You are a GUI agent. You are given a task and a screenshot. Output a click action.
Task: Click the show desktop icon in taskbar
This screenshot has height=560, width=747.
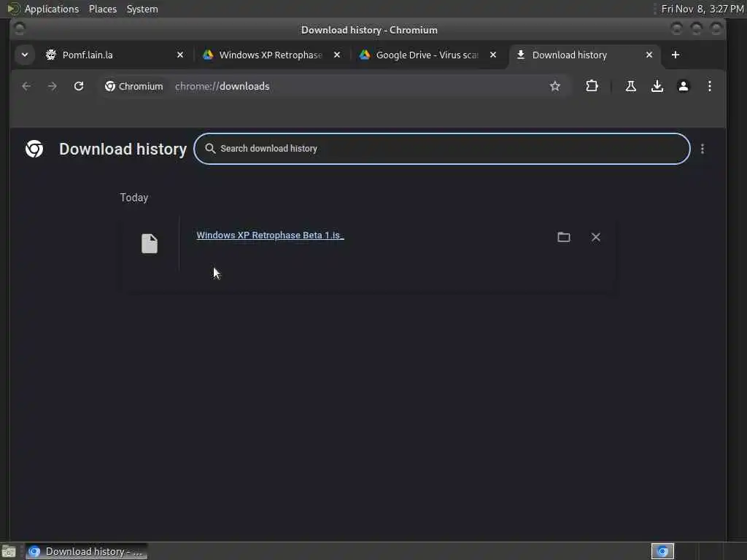tap(9, 551)
